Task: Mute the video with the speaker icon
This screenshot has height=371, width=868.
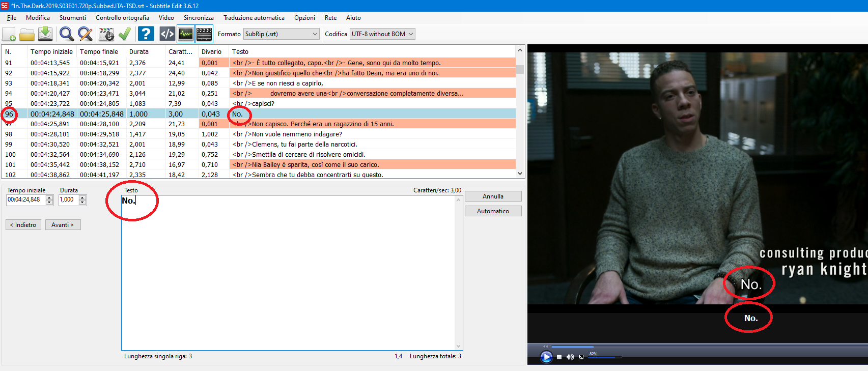Action: pyautogui.click(x=570, y=357)
